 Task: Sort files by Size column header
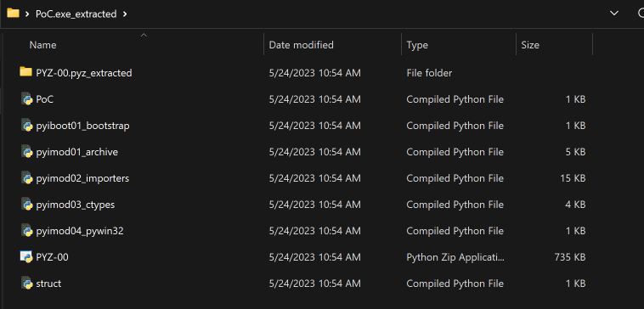pos(530,45)
